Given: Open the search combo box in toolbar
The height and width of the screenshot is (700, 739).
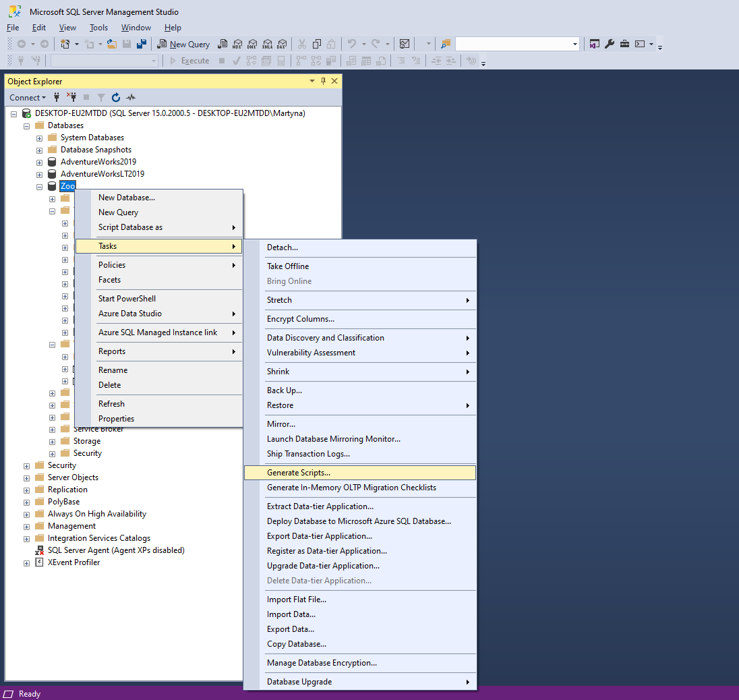Looking at the screenshot, I should click(575, 44).
